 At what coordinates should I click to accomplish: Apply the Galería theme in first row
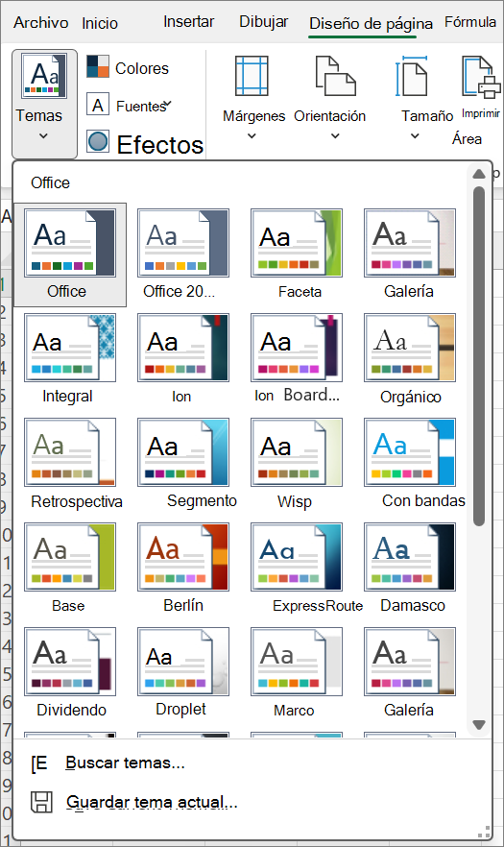[x=410, y=254]
